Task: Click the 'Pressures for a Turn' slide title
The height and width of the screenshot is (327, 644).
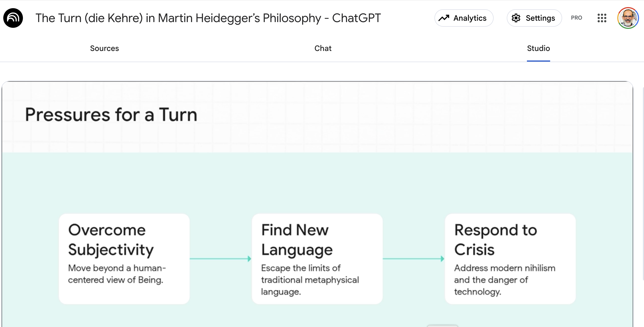Action: click(111, 114)
